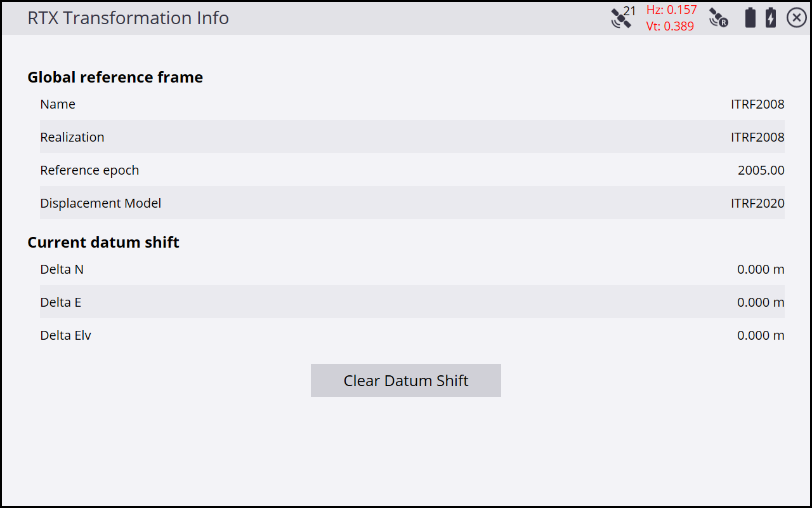This screenshot has height=508, width=812.
Task: Click the Delta Elv value field
Action: pyautogui.click(x=760, y=335)
